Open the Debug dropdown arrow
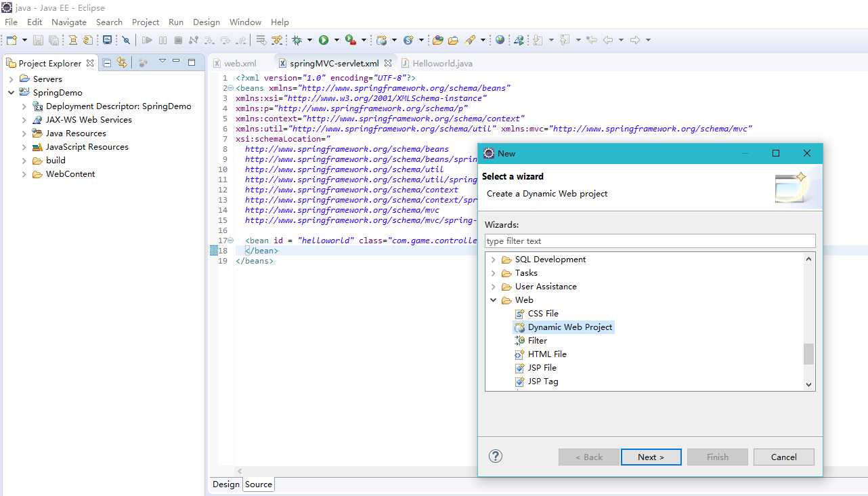The image size is (868, 496). tap(309, 40)
